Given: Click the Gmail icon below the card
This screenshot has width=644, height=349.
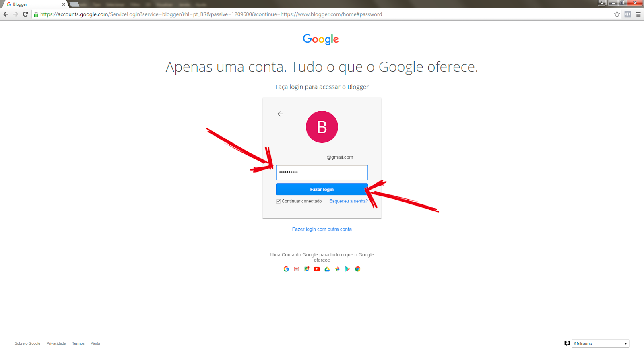Looking at the screenshot, I should coord(297,269).
